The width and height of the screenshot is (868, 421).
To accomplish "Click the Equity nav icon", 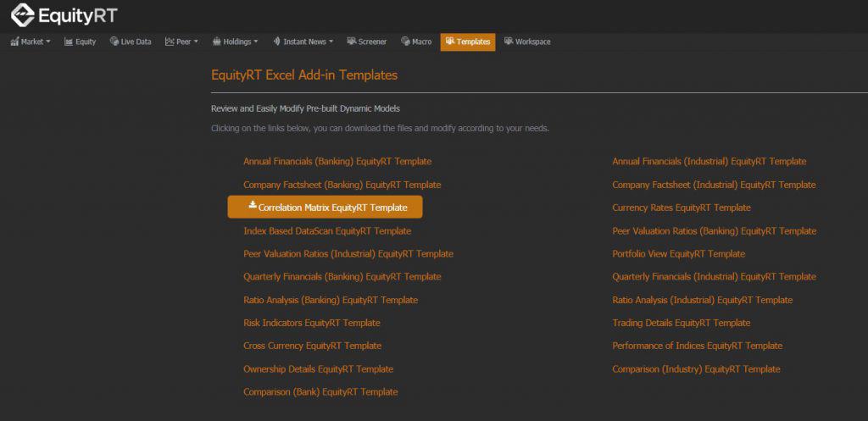I will point(69,42).
